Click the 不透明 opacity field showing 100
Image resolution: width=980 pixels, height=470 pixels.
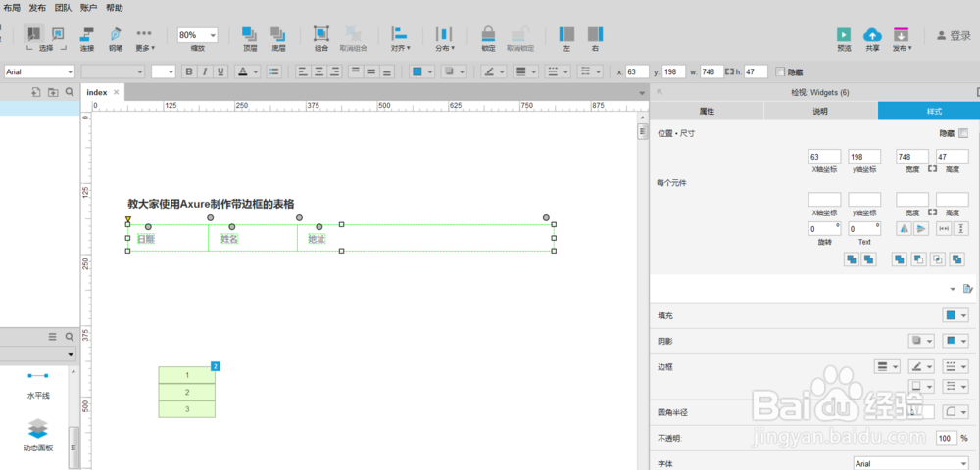click(x=947, y=438)
